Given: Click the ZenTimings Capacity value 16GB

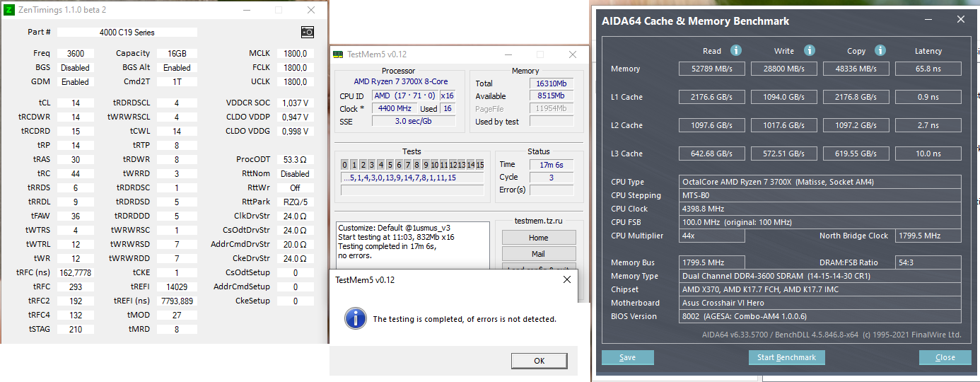Looking at the screenshot, I should [177, 54].
